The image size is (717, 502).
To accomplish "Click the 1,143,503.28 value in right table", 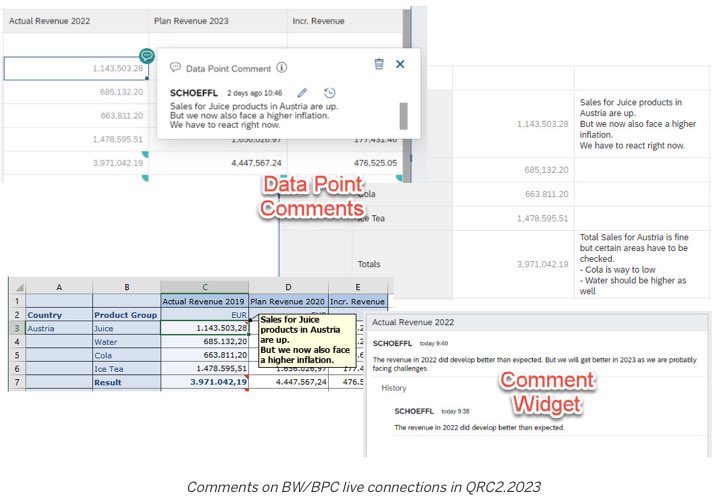I will pos(542,124).
